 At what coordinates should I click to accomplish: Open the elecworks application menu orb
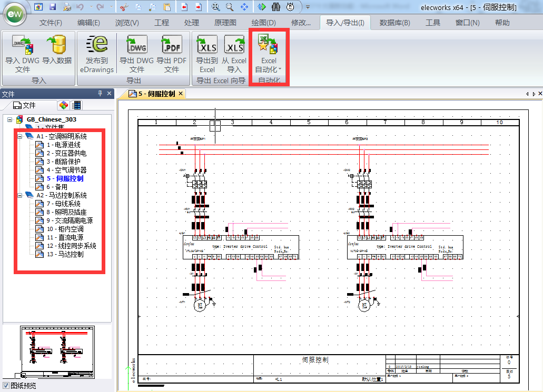(14, 14)
